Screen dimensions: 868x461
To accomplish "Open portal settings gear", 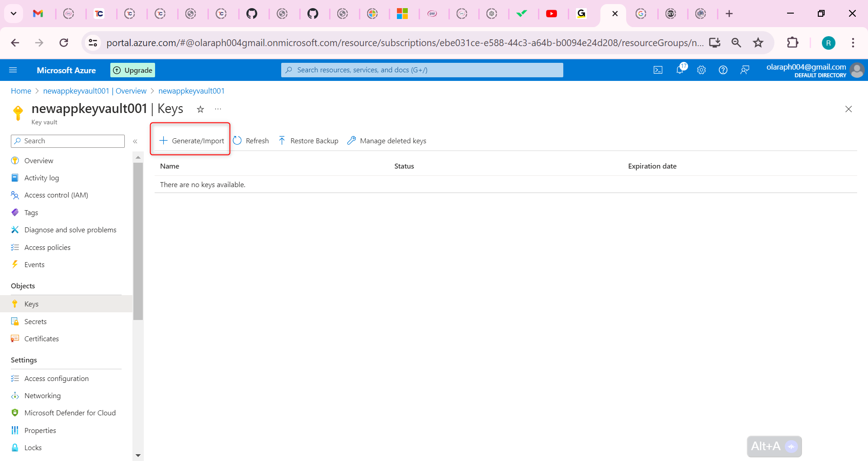I will [x=702, y=70].
